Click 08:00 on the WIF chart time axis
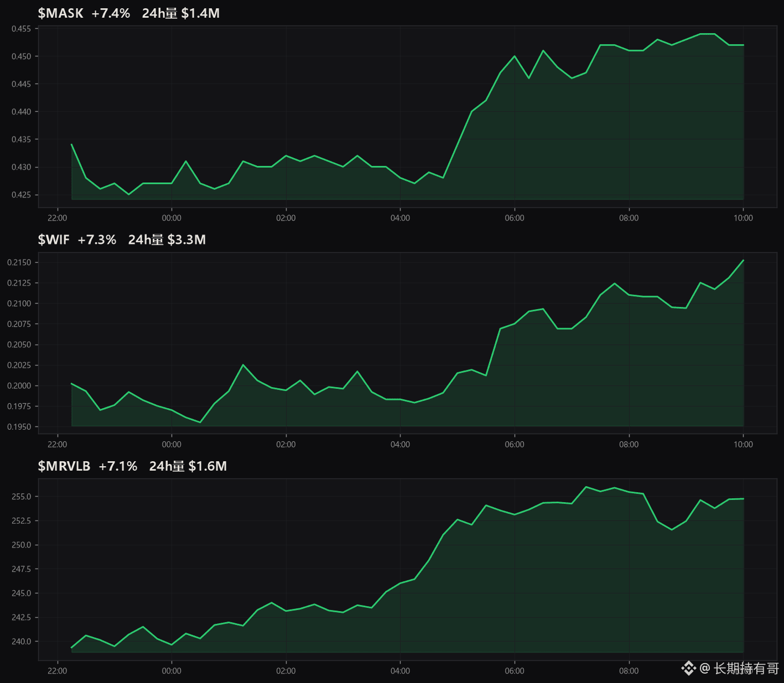This screenshot has height=683, width=784. (629, 445)
